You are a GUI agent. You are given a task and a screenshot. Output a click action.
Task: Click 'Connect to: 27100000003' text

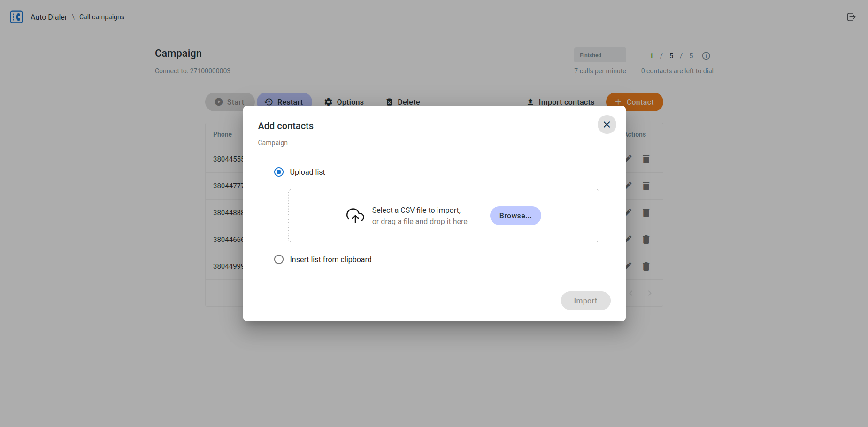(192, 71)
